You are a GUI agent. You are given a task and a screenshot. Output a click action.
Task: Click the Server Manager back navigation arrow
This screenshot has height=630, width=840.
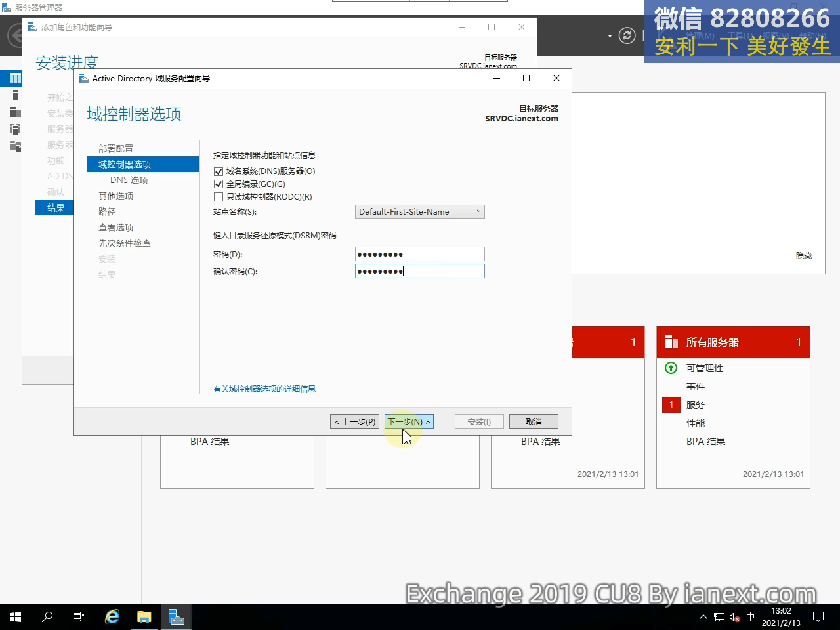tap(15, 35)
